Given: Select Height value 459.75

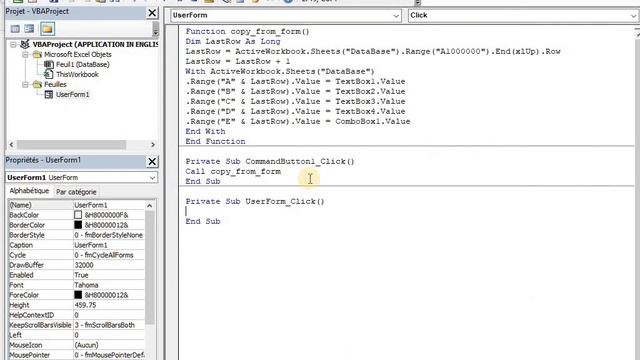Looking at the screenshot, I should tap(109, 305).
